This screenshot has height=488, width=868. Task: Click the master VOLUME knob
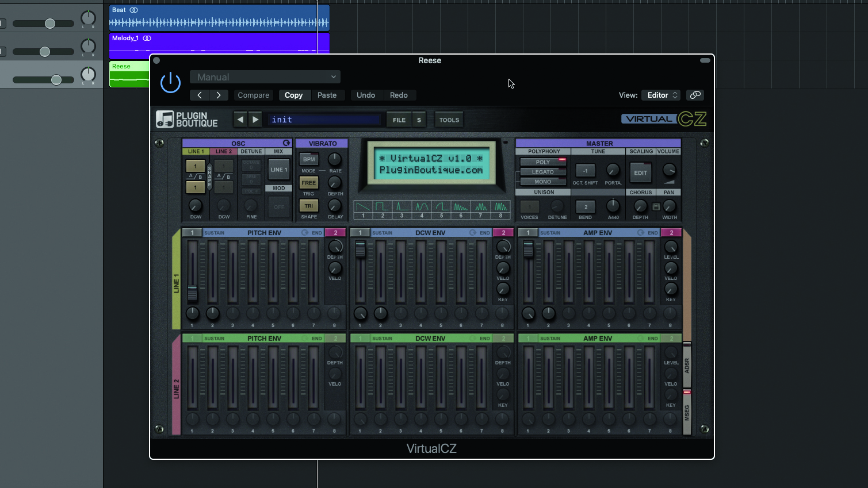[x=669, y=170]
